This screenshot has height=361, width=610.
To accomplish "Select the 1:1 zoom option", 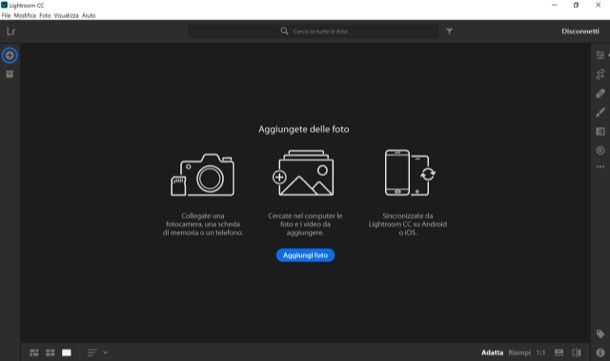I will pyautogui.click(x=541, y=352).
